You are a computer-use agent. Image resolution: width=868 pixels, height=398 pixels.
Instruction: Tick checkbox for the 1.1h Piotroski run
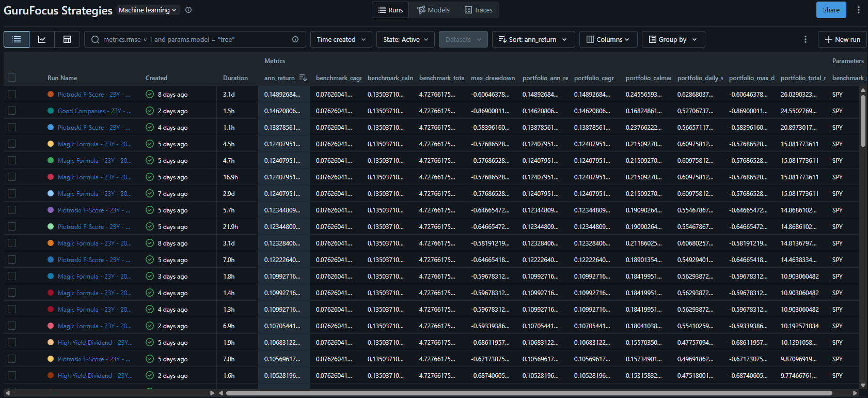12,128
